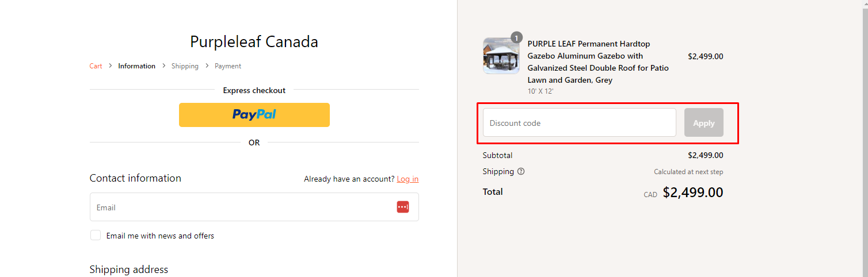Click the password manager icon in Email field
Image resolution: width=868 pixels, height=277 pixels.
coord(402,207)
